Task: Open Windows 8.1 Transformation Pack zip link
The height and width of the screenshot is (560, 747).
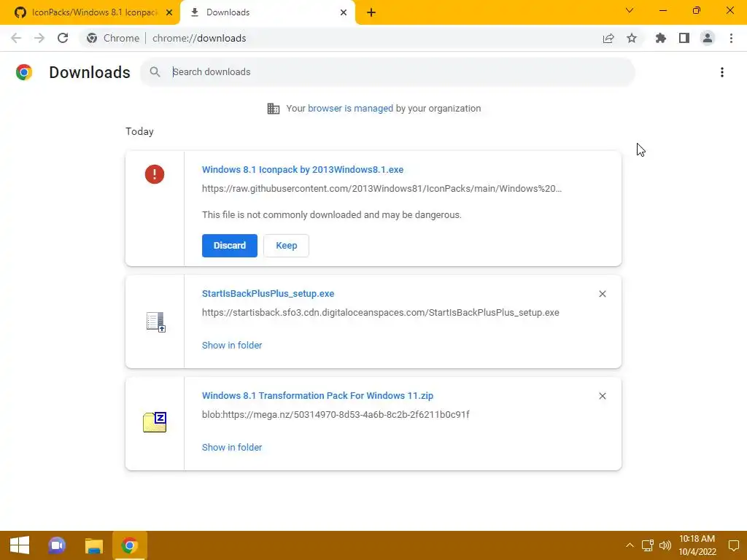Action: [318, 396]
